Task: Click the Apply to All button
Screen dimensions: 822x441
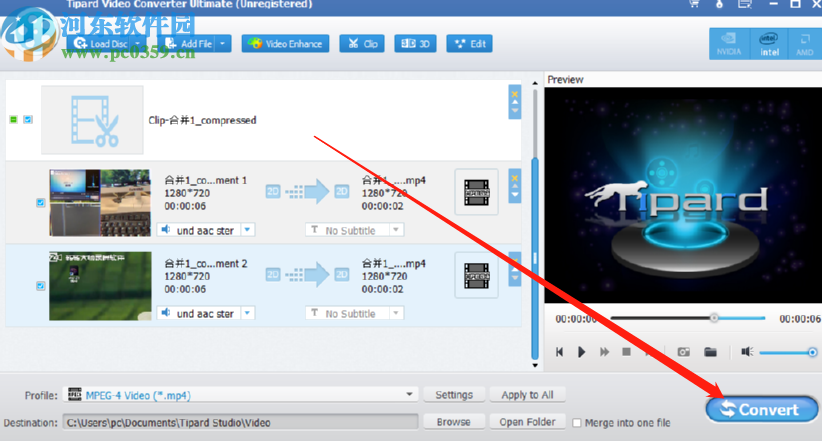Action: click(x=527, y=395)
